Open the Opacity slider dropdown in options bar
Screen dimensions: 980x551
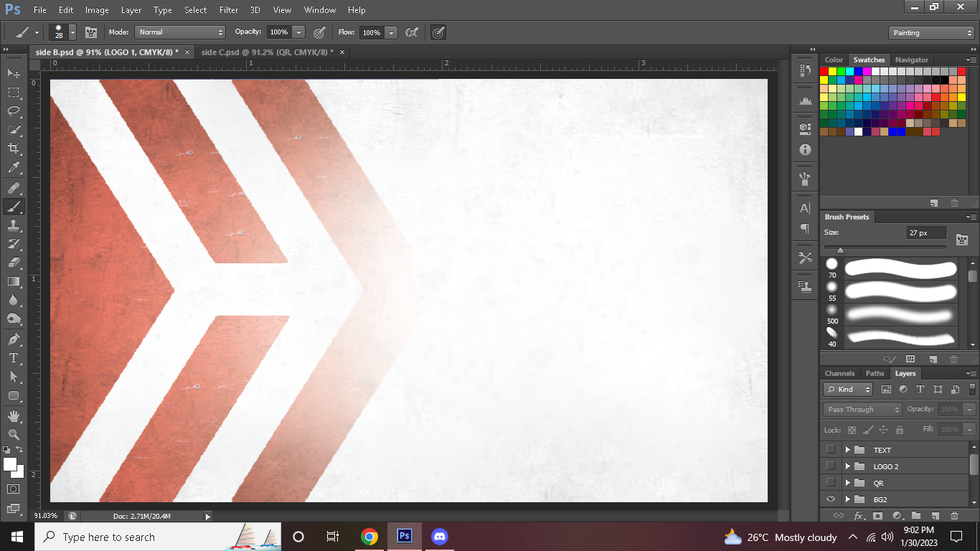tap(298, 32)
